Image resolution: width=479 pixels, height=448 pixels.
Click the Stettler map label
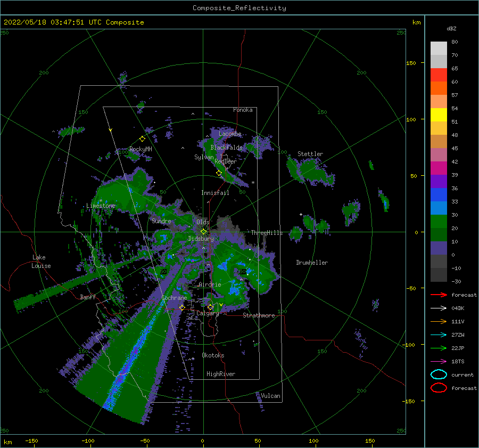310,154
